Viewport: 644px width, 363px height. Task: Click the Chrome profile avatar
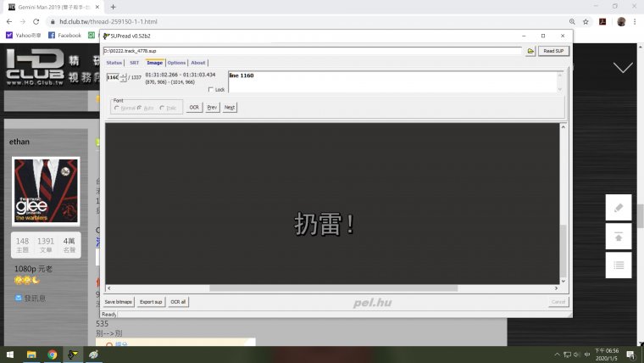coord(621,22)
